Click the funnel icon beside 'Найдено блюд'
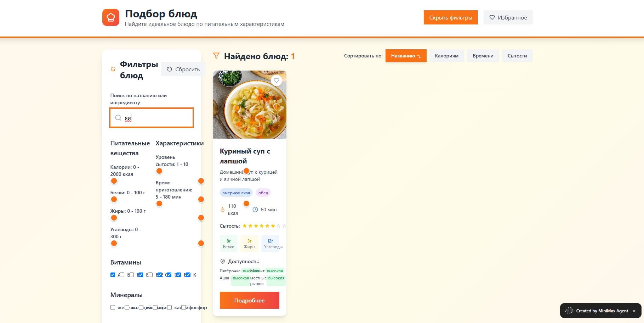The width and height of the screenshot is (644, 323). click(x=216, y=56)
